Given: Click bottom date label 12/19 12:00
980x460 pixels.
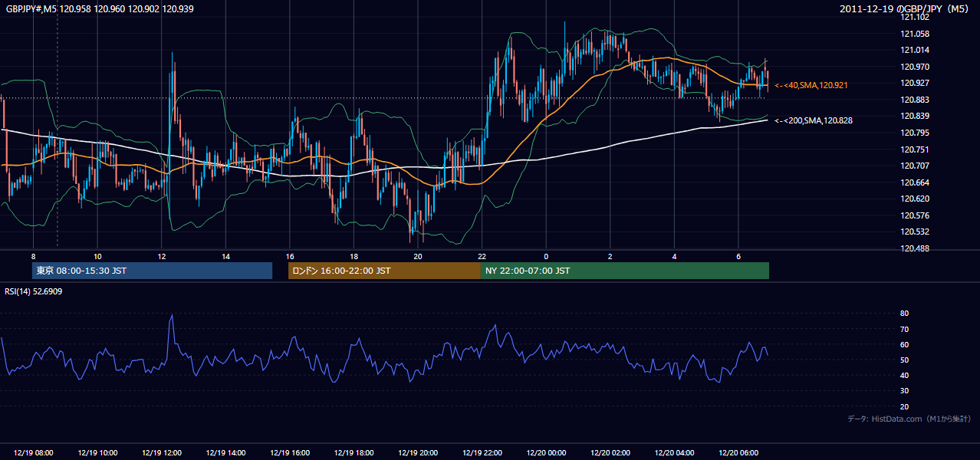Looking at the screenshot, I should [x=162, y=453].
